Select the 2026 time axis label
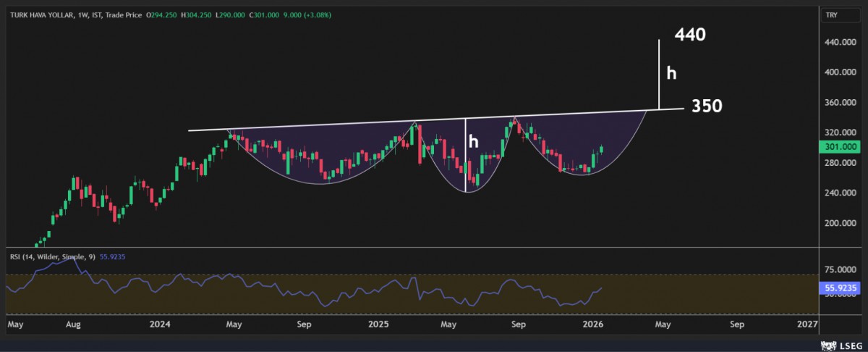Viewport: 868px width, 352px height. click(x=593, y=324)
